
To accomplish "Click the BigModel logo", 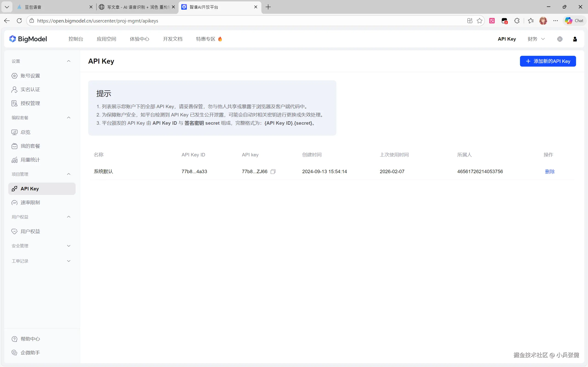I will tap(28, 39).
